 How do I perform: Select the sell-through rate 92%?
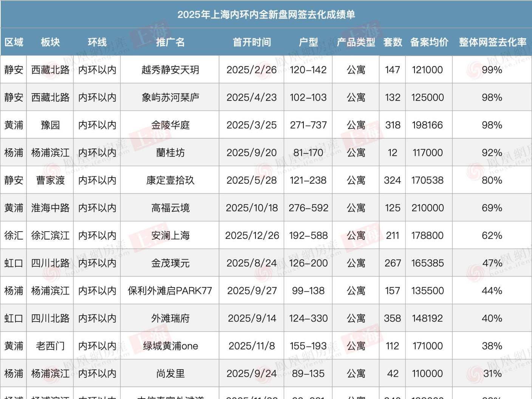492,153
